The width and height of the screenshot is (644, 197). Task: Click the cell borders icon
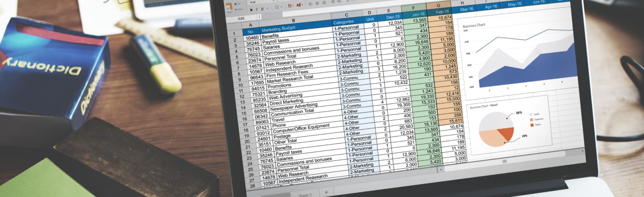tap(277, 7)
